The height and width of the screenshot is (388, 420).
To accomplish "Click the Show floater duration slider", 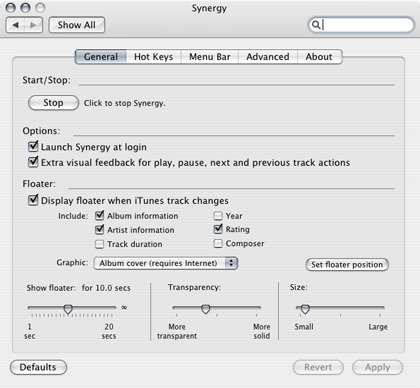I will point(72,308).
